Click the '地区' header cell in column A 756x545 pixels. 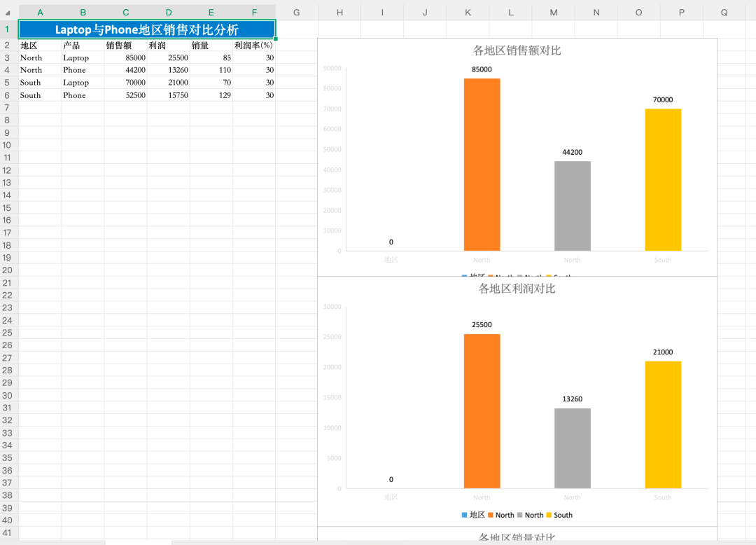click(x=40, y=46)
